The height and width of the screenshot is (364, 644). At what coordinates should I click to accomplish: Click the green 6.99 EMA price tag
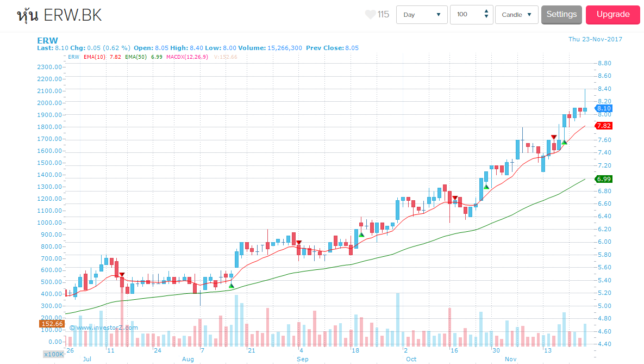pos(603,179)
